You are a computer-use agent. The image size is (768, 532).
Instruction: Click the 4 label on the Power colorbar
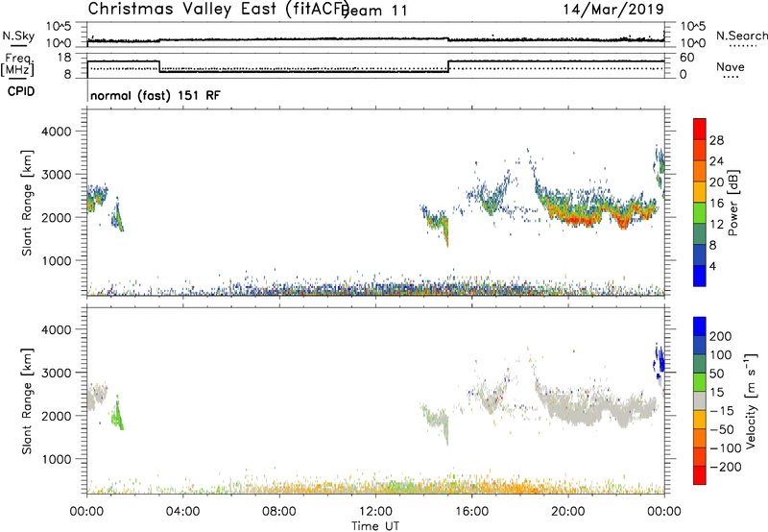(712, 266)
